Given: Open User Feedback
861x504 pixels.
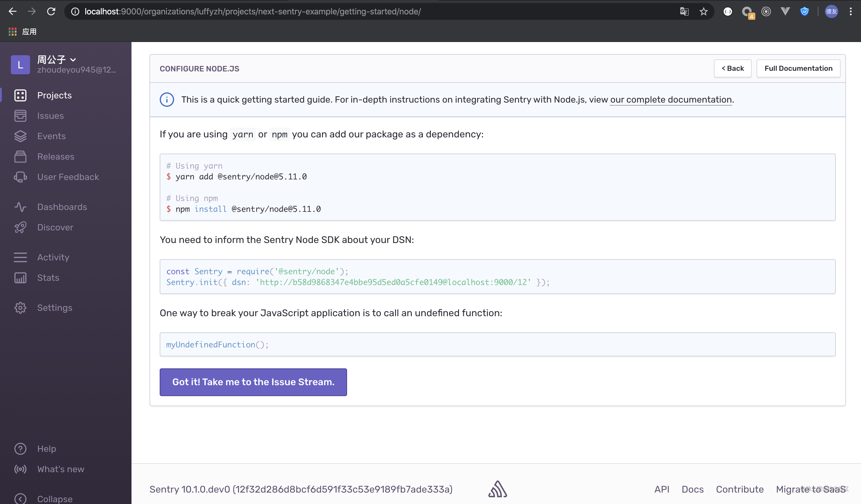Looking at the screenshot, I should click(68, 177).
